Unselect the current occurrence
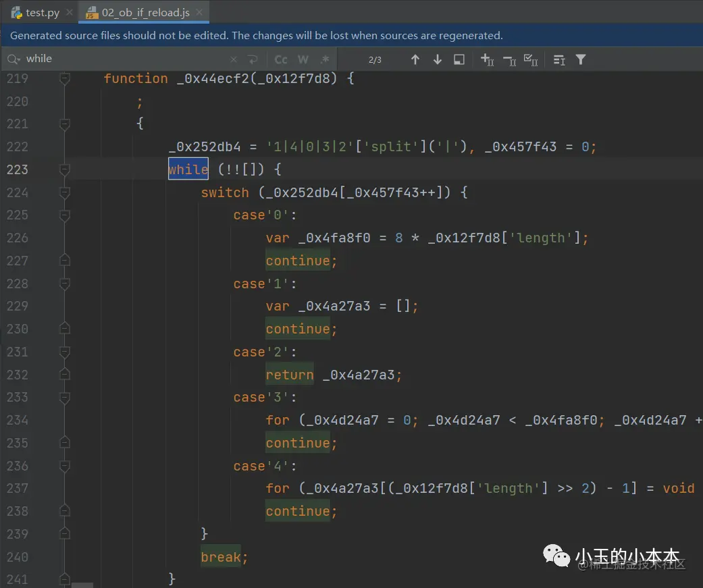The height and width of the screenshot is (588, 703). (x=510, y=59)
